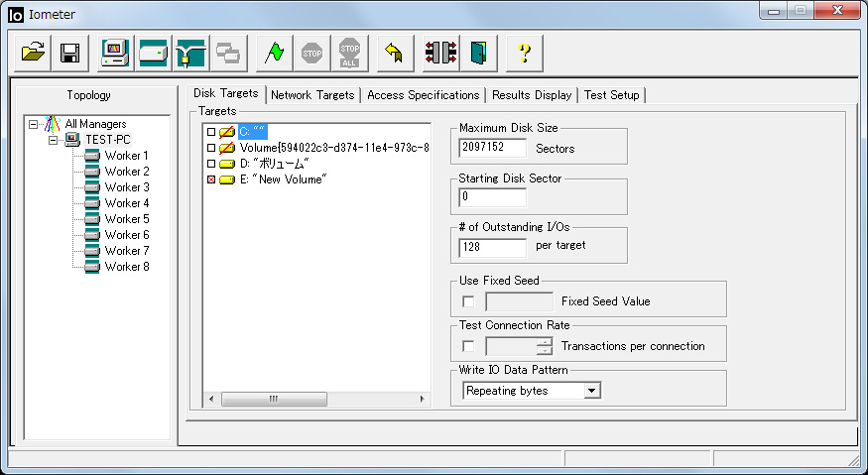Click the Exit door icon in toolbar
The image size is (868, 475).
tap(478, 54)
